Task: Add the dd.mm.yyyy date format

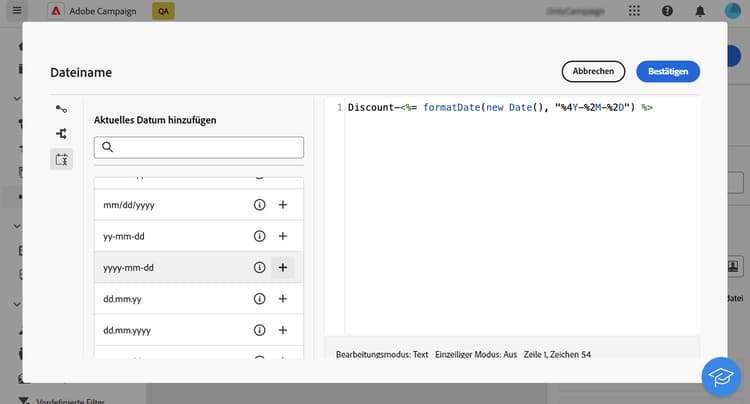Action: pyautogui.click(x=283, y=330)
